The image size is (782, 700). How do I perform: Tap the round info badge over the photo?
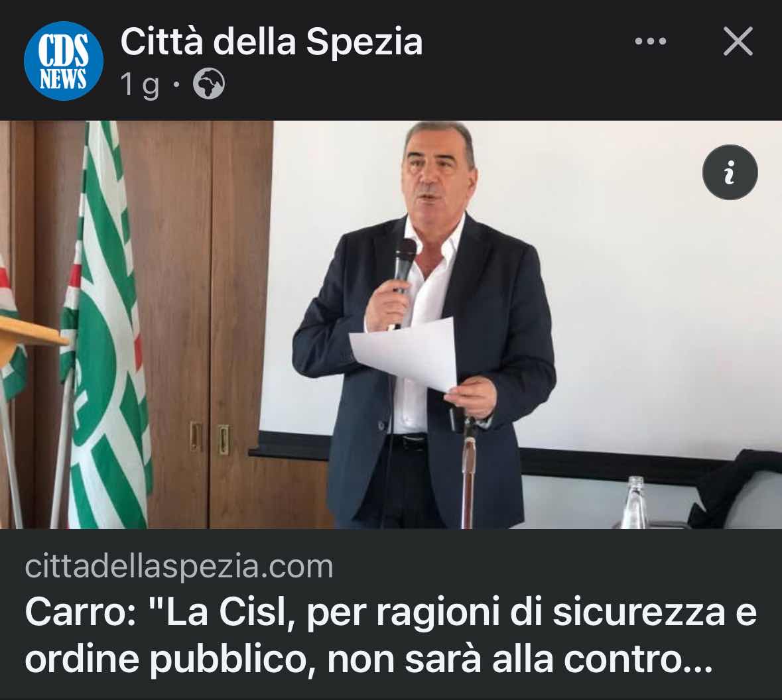[730, 172]
